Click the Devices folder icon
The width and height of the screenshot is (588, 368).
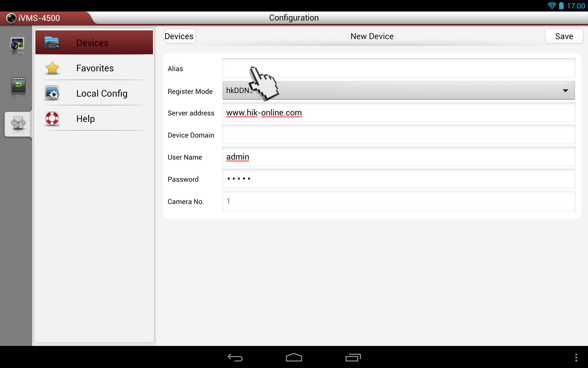click(x=52, y=43)
